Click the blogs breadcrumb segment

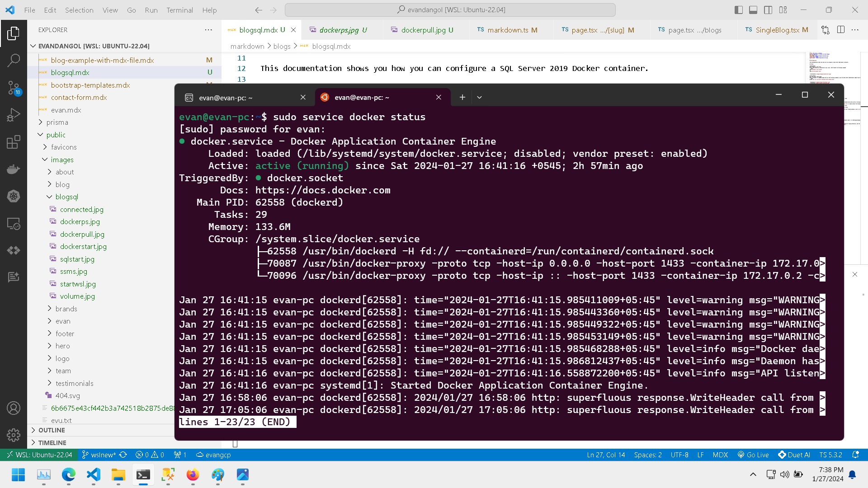point(282,47)
